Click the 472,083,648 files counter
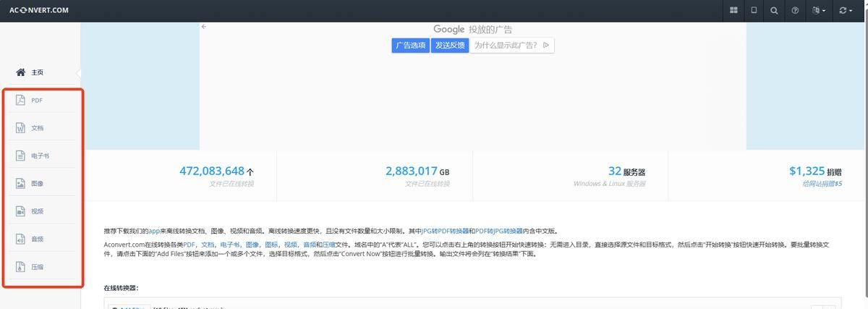This screenshot has height=309, width=868. click(216, 172)
